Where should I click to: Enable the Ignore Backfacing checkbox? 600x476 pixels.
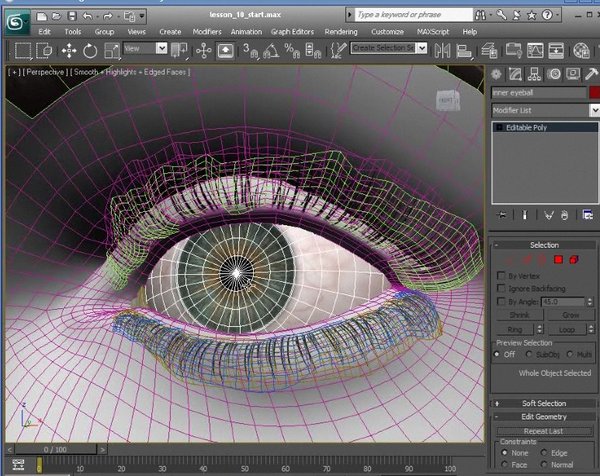(x=501, y=288)
